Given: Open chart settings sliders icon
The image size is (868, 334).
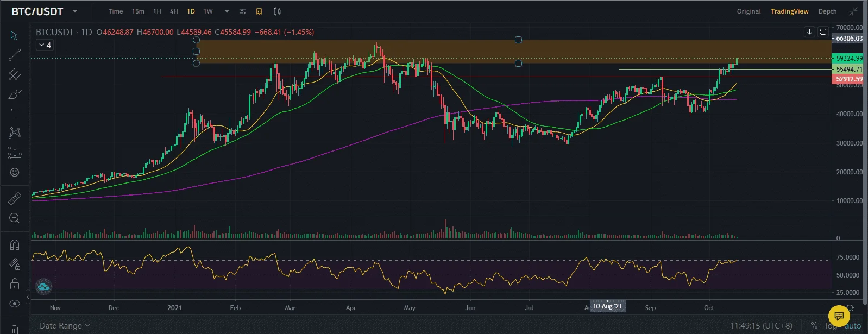Looking at the screenshot, I should (243, 11).
